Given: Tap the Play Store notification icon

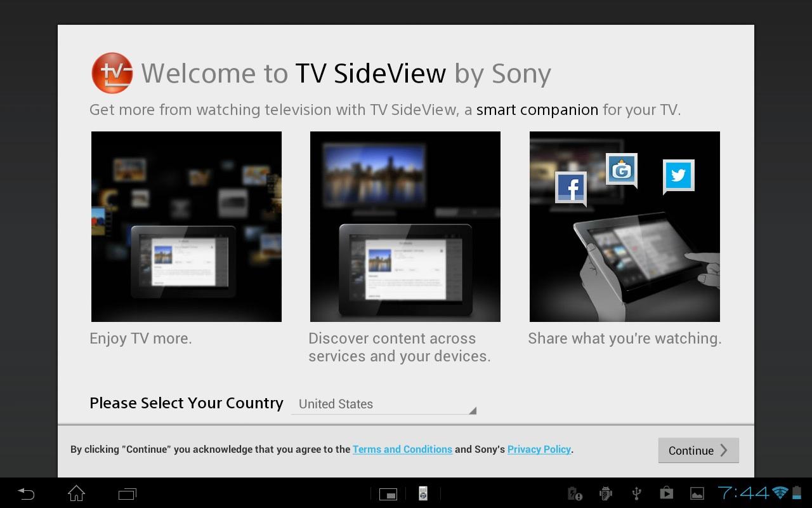Looking at the screenshot, I should [667, 493].
